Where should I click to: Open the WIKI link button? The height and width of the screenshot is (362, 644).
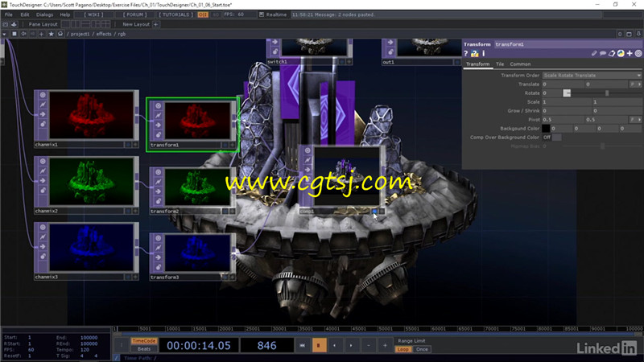coord(93,14)
